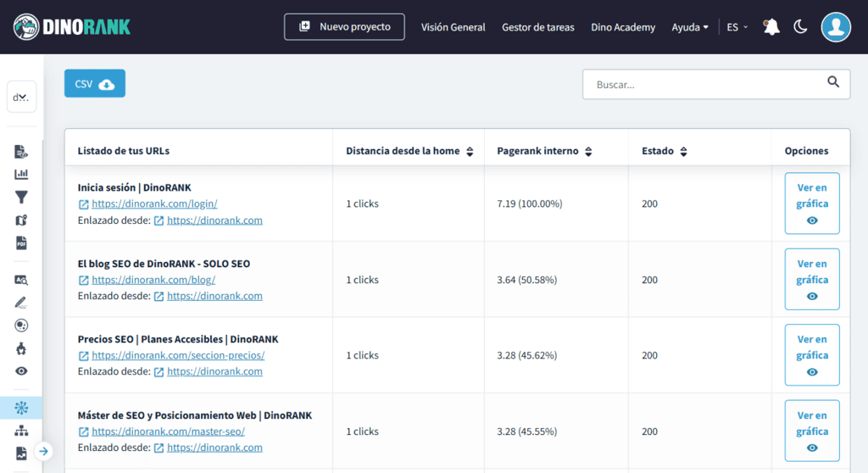Screen dimensions: 868x473
Task: Download the CSV export
Action: [94, 84]
